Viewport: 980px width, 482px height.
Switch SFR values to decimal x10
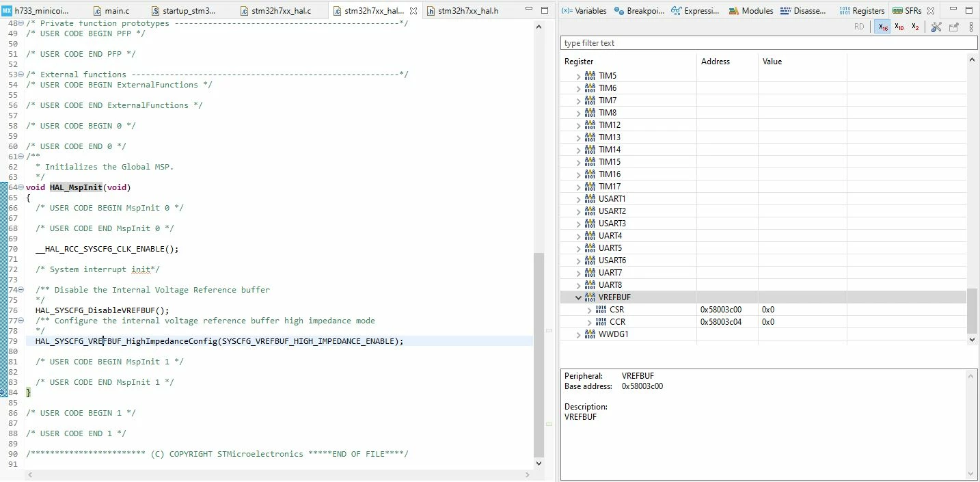[899, 27]
